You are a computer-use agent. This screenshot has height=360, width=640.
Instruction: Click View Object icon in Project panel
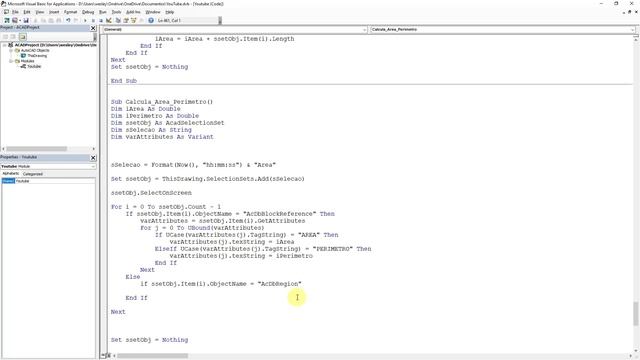tap(13, 37)
